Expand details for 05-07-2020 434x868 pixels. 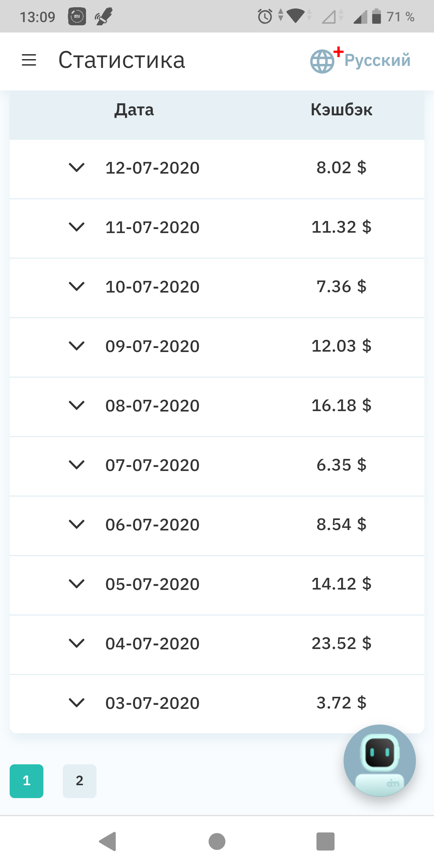pyautogui.click(x=76, y=584)
